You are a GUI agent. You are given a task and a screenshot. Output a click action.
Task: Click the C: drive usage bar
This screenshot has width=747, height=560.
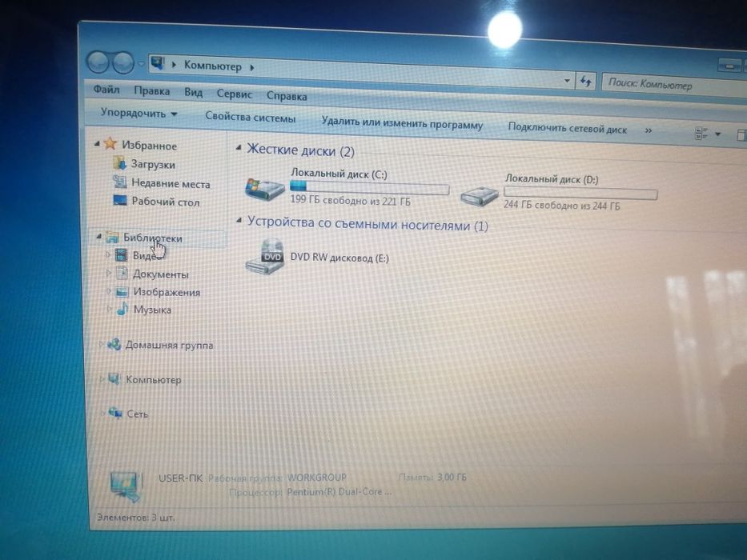(370, 189)
